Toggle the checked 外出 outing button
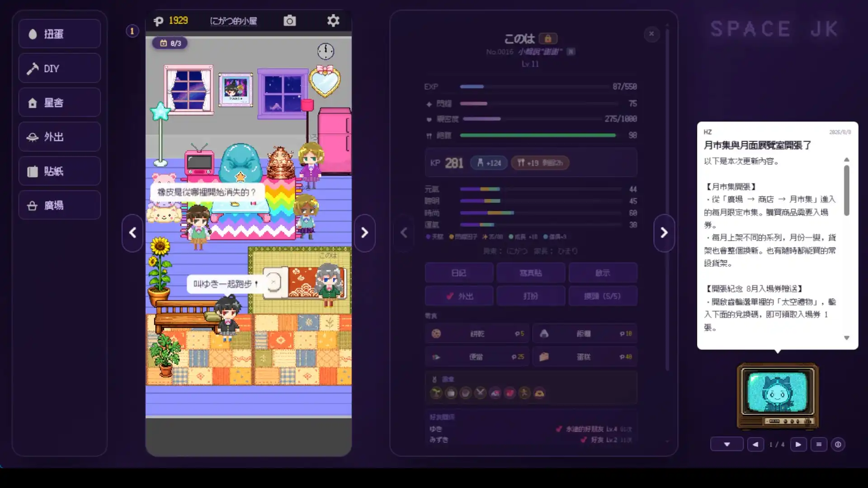868x488 pixels. click(459, 296)
